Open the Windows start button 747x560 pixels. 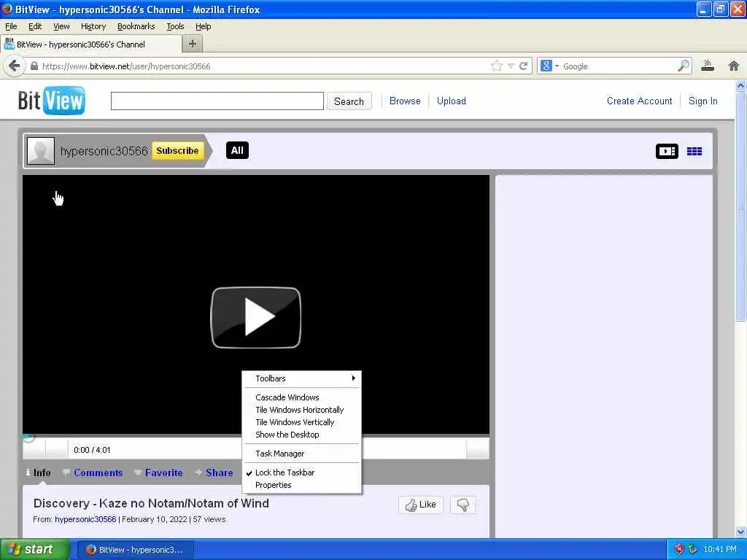tap(34, 549)
